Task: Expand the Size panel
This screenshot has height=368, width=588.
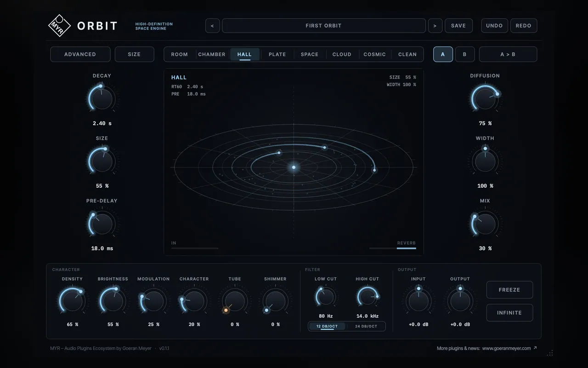Action: tap(134, 54)
